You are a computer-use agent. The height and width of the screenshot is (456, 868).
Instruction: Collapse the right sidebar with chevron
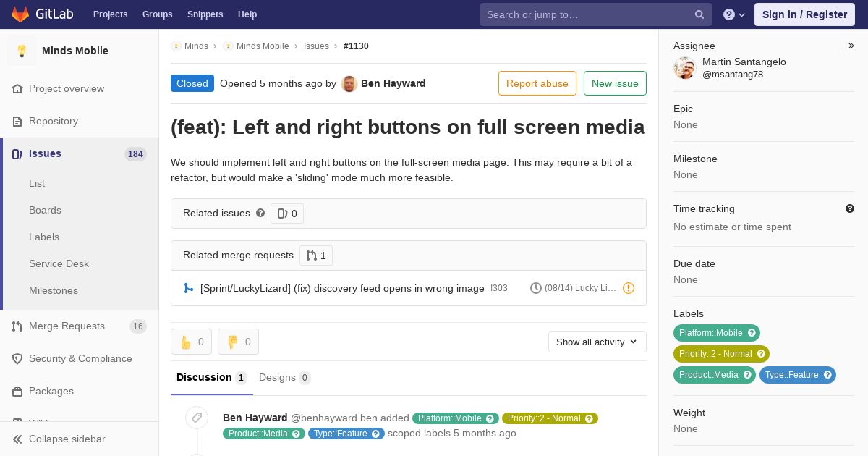coord(851,46)
